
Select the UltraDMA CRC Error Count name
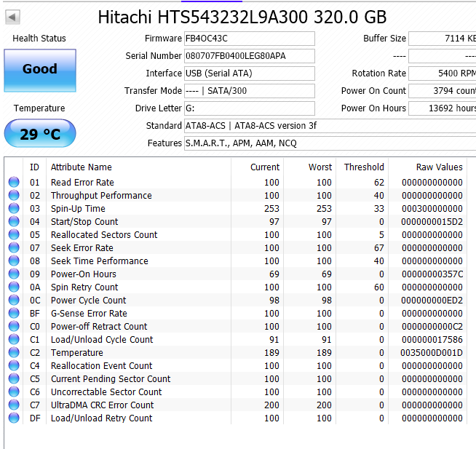click(x=103, y=405)
